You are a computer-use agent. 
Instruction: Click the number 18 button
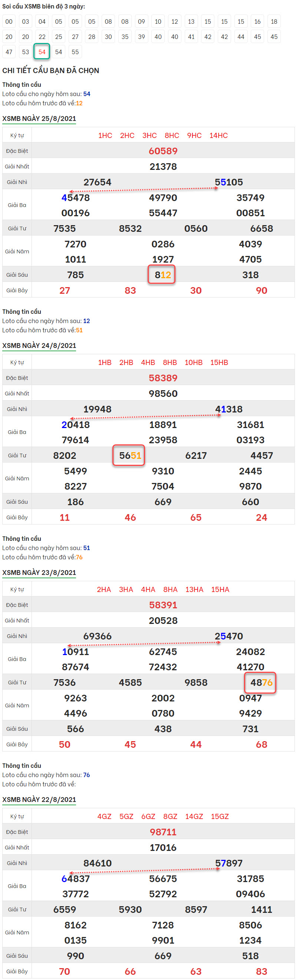[274, 22]
